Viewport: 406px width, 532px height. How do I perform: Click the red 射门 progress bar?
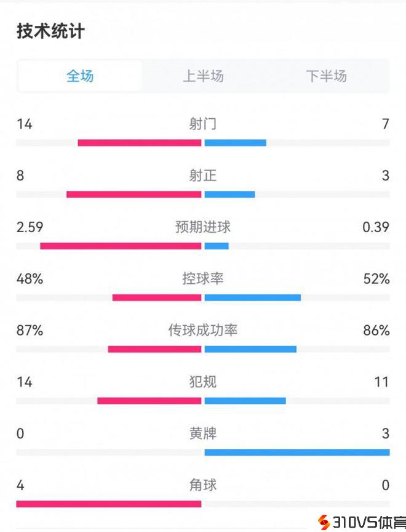tap(140, 143)
